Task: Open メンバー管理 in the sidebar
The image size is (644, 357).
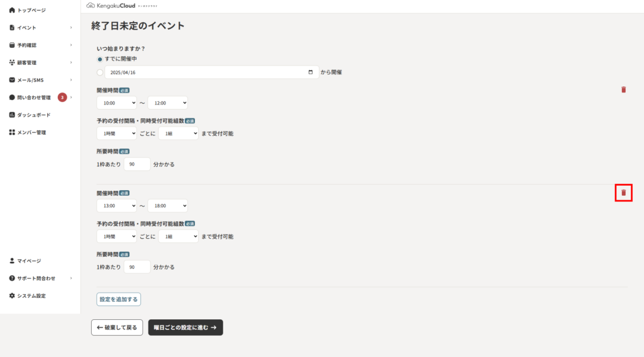Action: 40,132
